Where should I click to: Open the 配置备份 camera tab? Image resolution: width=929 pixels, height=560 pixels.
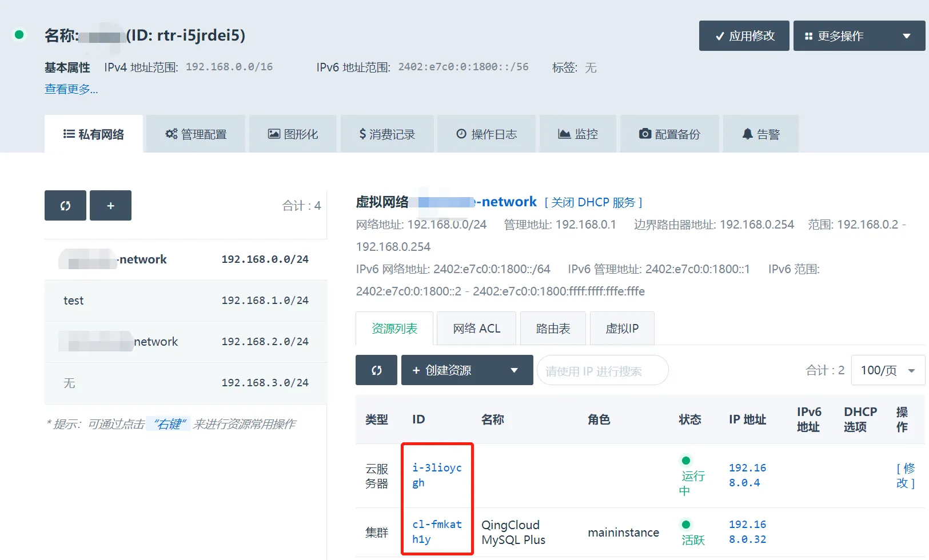pyautogui.click(x=669, y=134)
